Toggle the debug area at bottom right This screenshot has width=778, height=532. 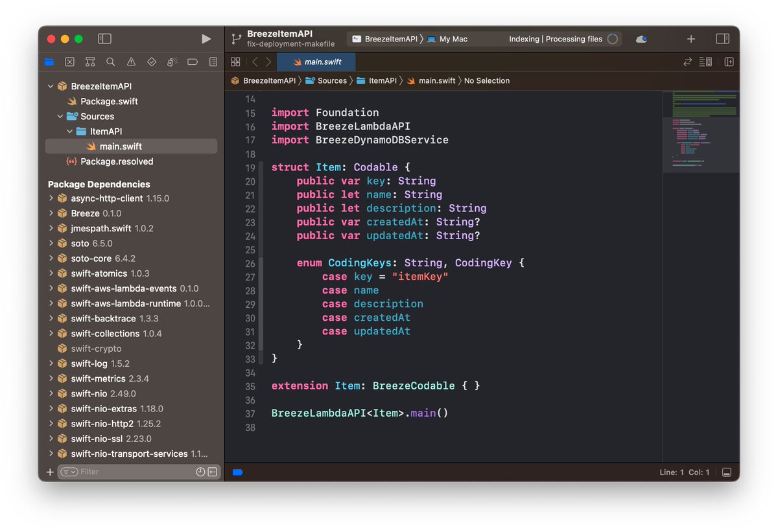point(727,472)
